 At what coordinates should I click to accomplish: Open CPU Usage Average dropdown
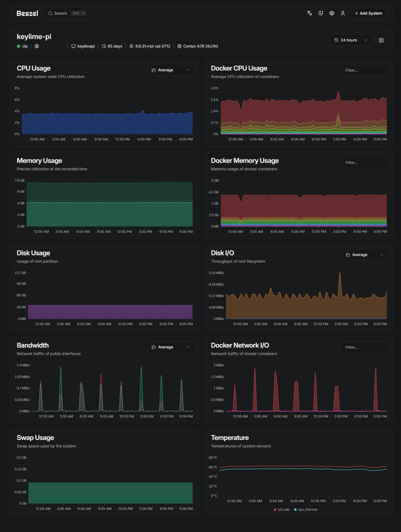point(171,70)
